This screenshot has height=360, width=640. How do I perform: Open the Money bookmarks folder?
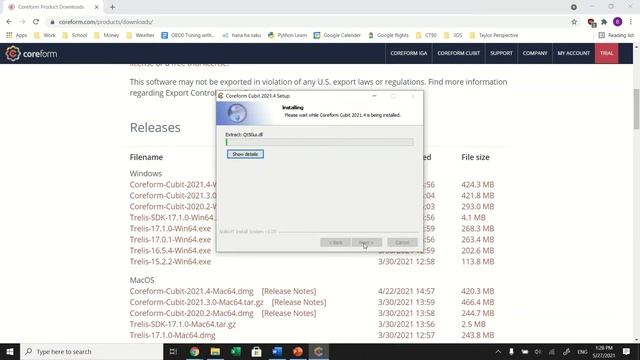click(x=106, y=36)
